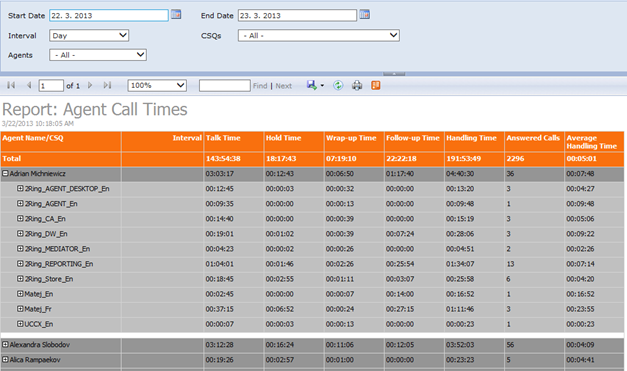The height and width of the screenshot is (371, 627).
Task: Collapse Adrian Michniewicz row
Action: coord(6,174)
